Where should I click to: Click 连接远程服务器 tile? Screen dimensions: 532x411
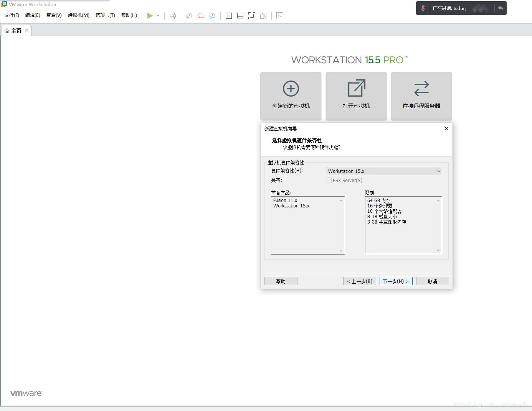tap(421, 96)
